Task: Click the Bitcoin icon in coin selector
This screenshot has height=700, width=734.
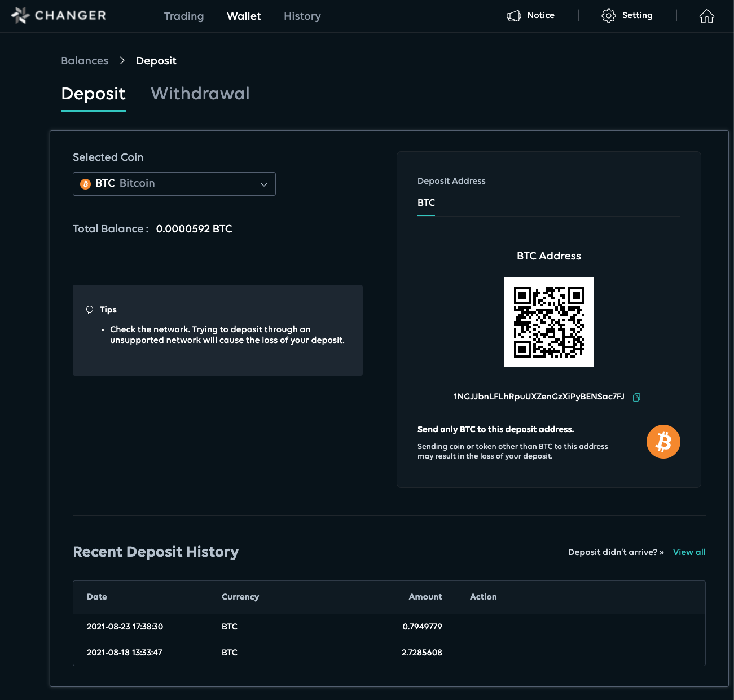Action: click(x=86, y=184)
